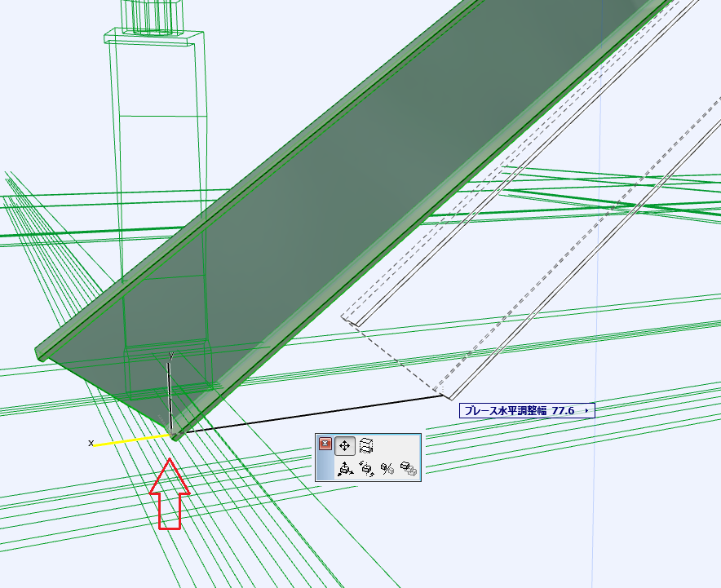Expand the tracker's small right arrow
This screenshot has height=588, width=721.
tap(586, 411)
